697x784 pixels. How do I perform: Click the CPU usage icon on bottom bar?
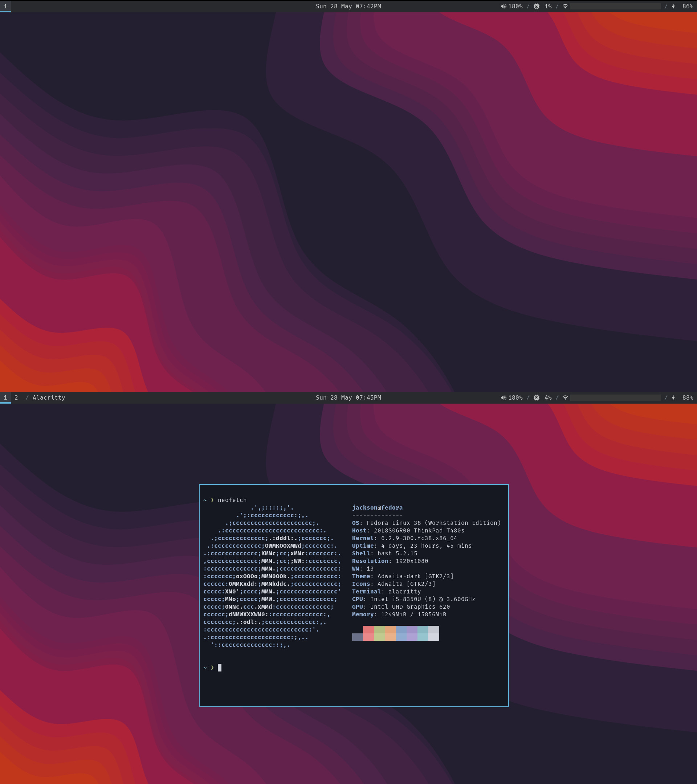(x=536, y=398)
